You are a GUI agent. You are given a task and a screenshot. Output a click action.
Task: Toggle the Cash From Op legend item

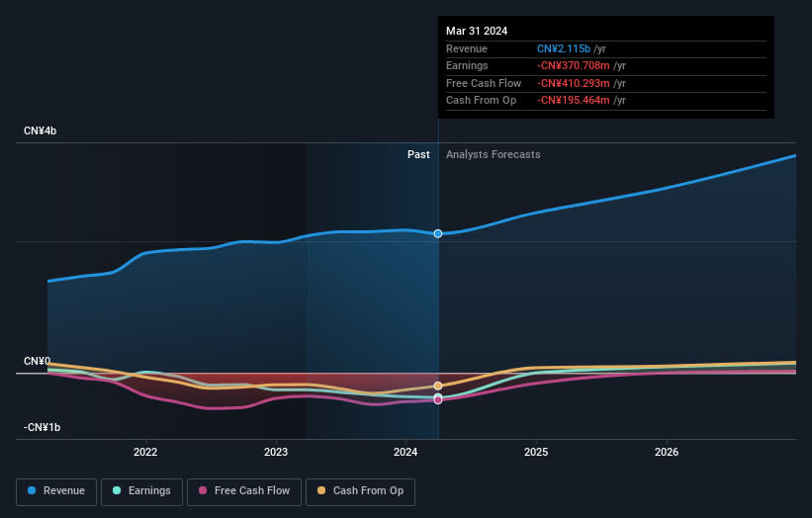(361, 491)
